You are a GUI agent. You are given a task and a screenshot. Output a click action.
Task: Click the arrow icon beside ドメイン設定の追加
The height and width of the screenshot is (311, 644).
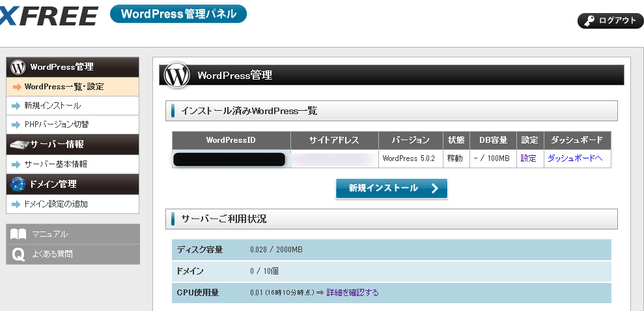[x=16, y=204]
